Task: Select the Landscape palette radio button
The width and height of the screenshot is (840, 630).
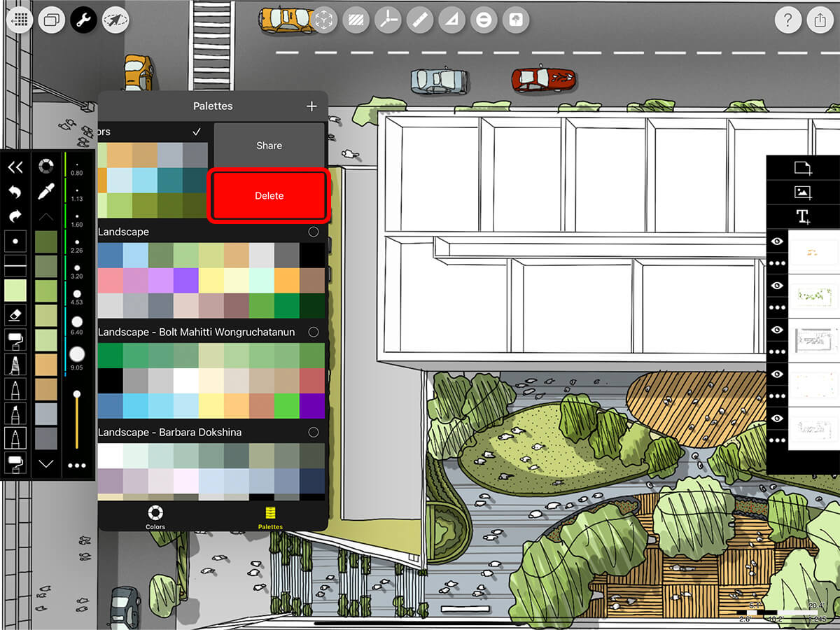Action: coord(314,231)
